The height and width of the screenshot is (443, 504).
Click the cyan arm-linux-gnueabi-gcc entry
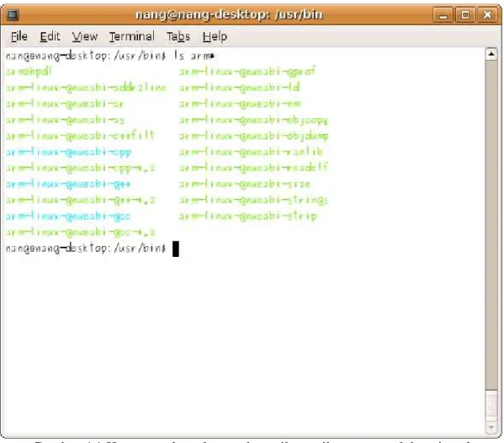pyautogui.click(x=68, y=216)
